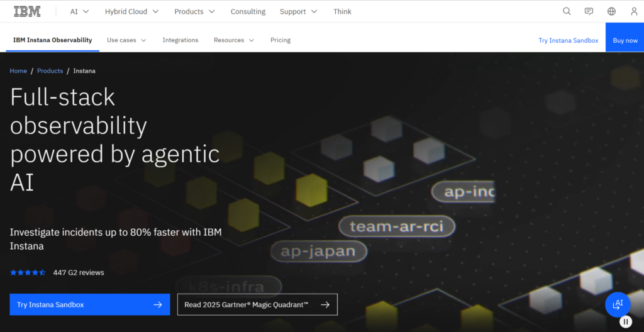Expand the Hybrid Cloud menu
The image size is (644, 332).
132,11
